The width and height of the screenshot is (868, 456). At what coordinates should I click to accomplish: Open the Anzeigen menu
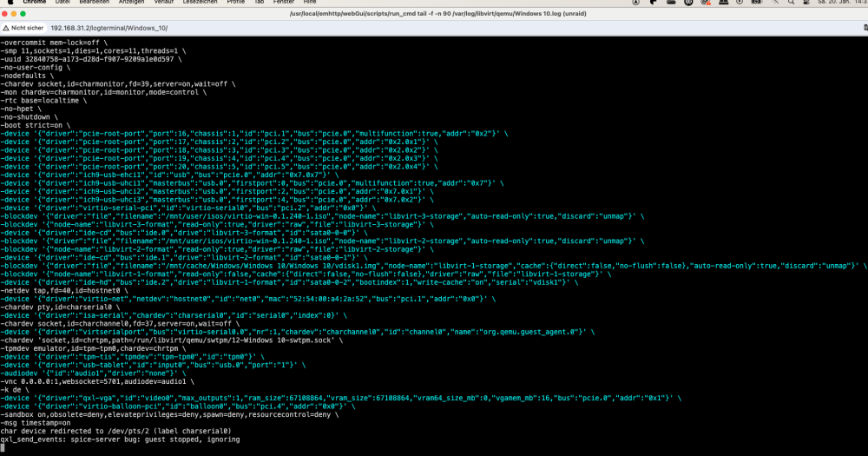[131, 2]
